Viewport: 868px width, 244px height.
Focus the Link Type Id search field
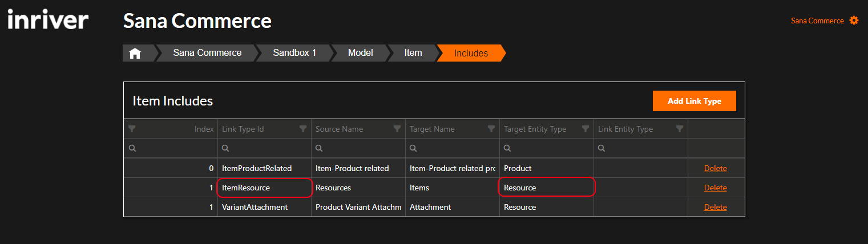point(264,148)
